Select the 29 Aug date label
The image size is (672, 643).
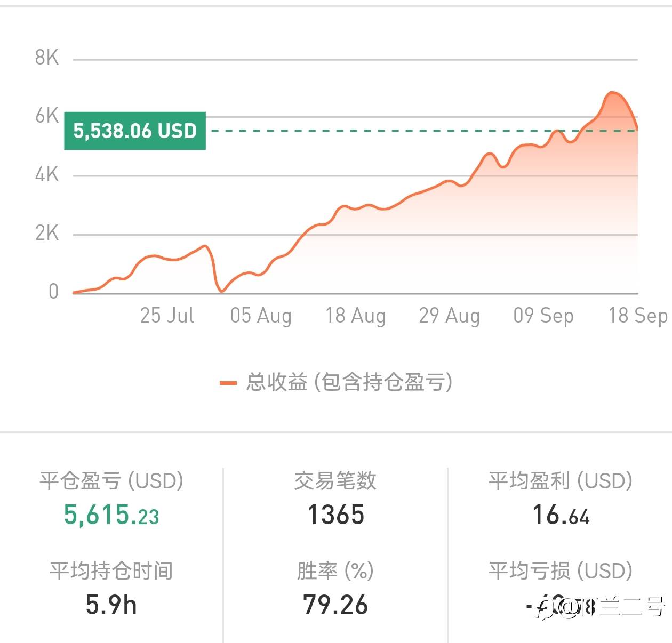tap(449, 315)
